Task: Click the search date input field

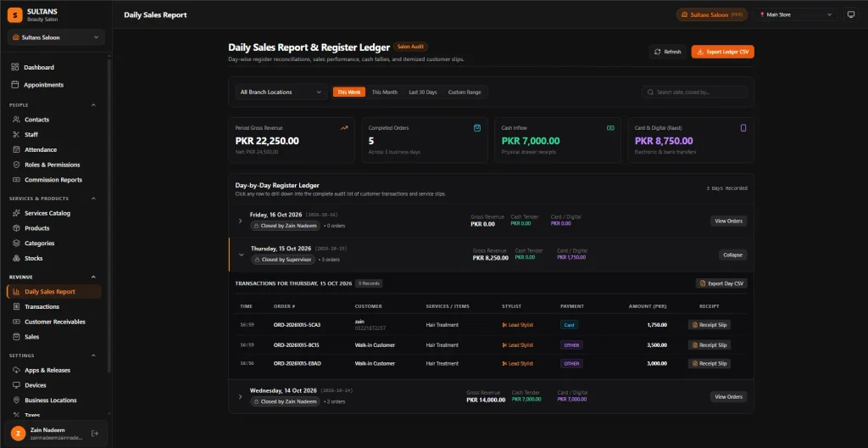Action: click(x=695, y=92)
